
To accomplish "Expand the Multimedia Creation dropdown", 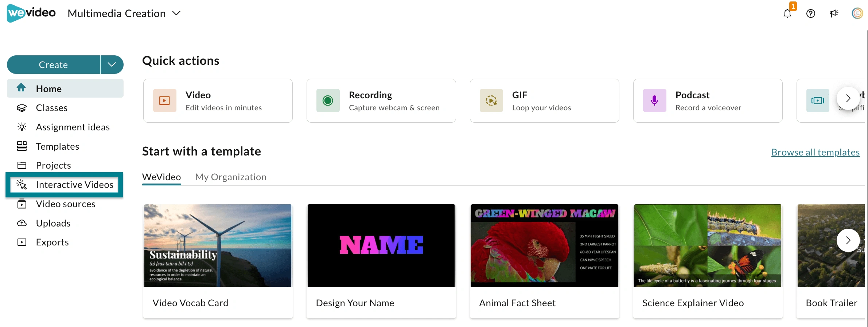I will [x=124, y=13].
